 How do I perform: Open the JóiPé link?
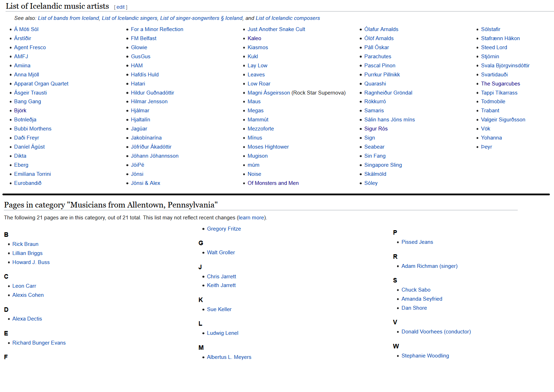[x=137, y=165]
